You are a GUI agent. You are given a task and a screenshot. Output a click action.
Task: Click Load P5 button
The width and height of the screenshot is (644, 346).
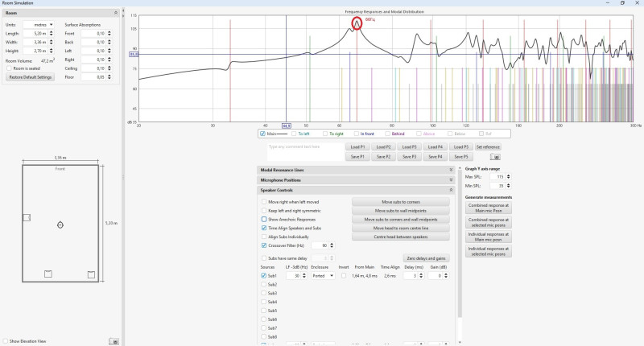[x=461, y=147]
